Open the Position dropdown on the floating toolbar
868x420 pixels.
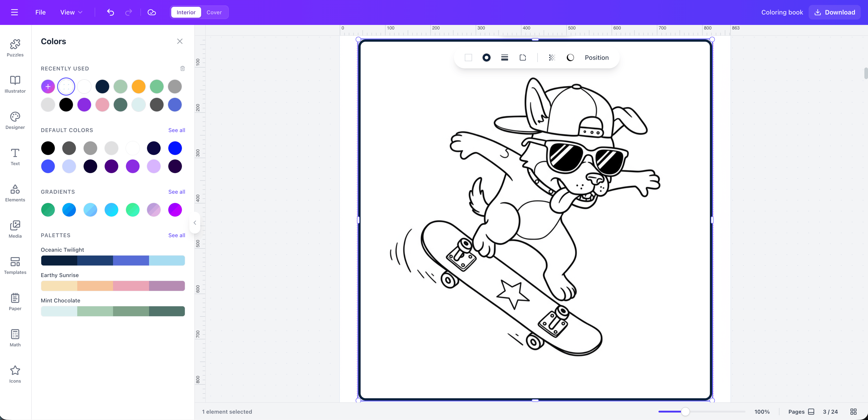point(596,57)
